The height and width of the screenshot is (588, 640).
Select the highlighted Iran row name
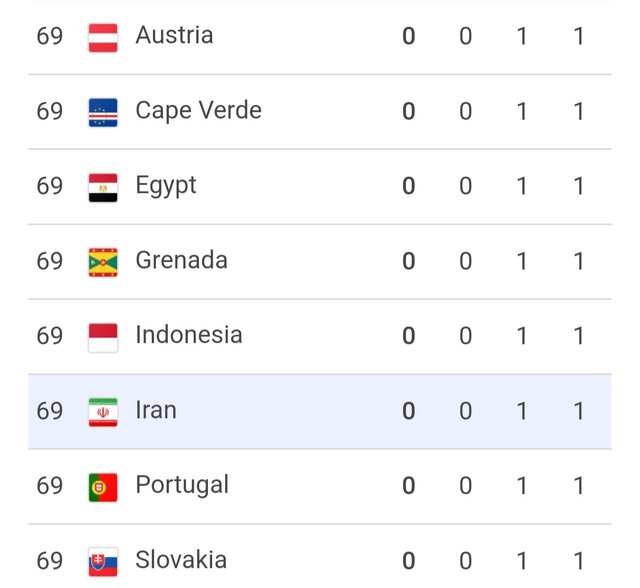(156, 410)
